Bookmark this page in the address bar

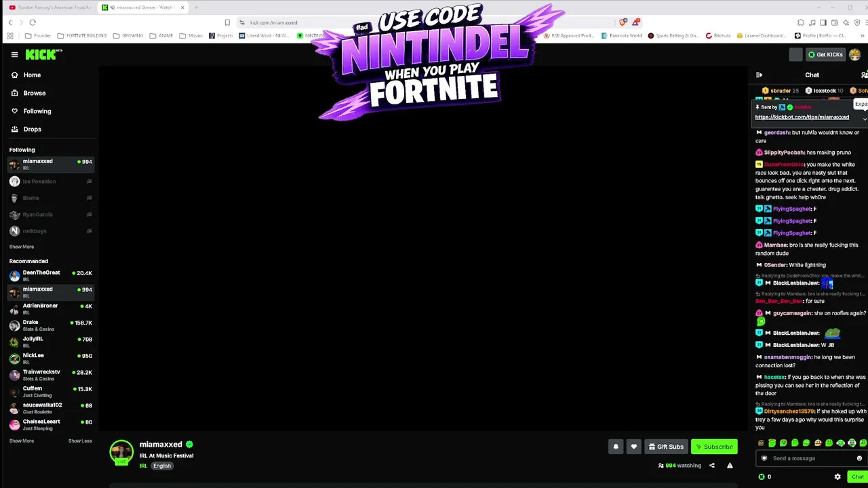227,22
